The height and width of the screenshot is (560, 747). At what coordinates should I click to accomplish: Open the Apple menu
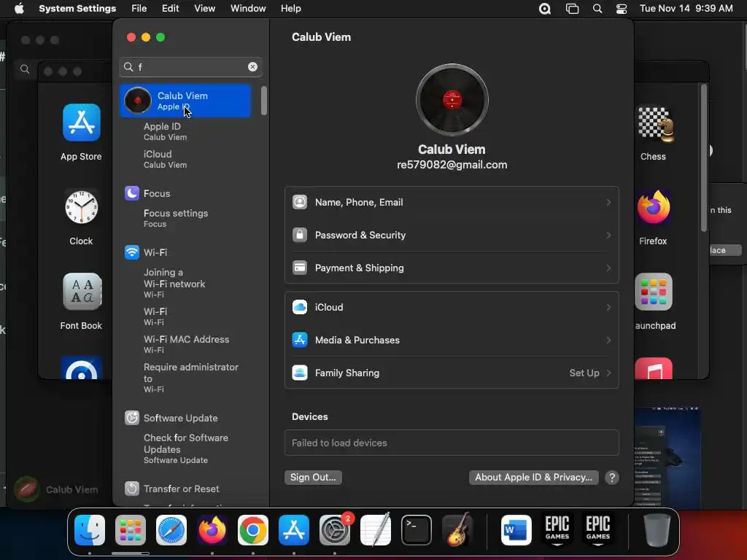tap(19, 9)
